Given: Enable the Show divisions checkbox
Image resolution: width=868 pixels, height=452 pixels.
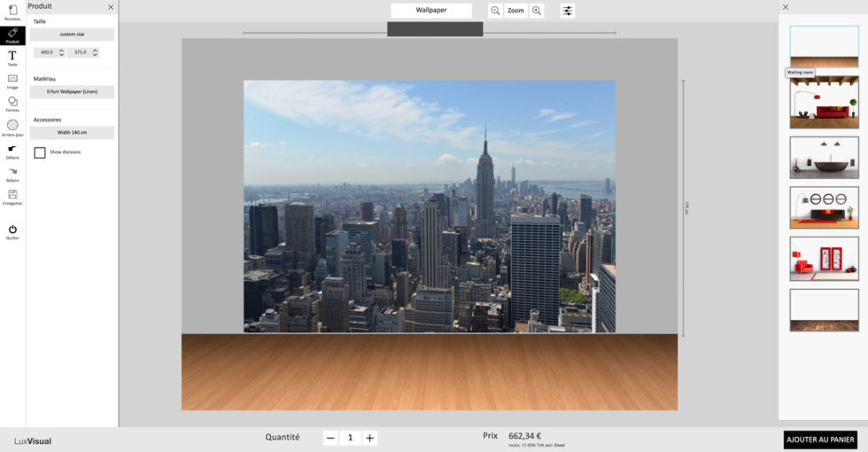Looking at the screenshot, I should click(x=40, y=152).
